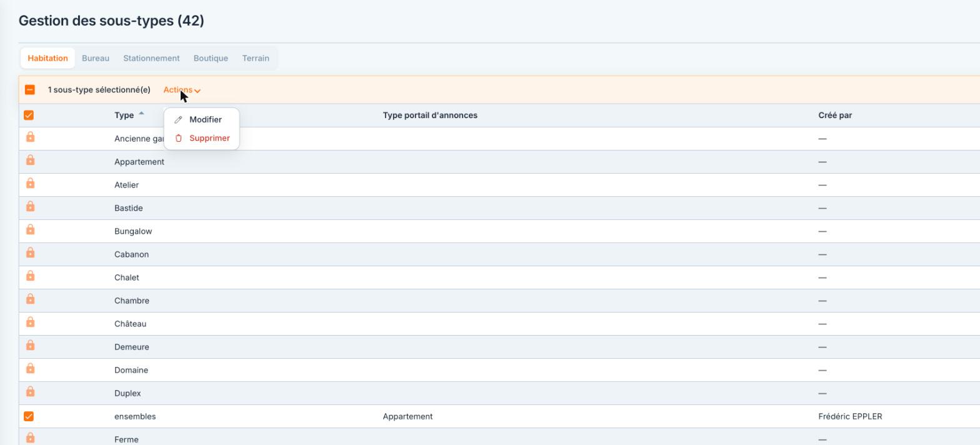Viewport: 980px width, 445px height.
Task: Click the lock icon beside Bungalow
Action: pos(30,230)
